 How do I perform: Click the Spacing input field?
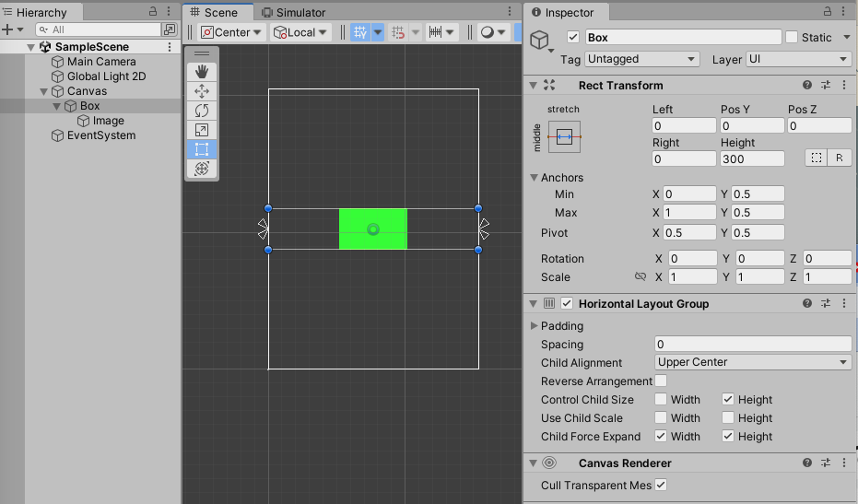(753, 345)
